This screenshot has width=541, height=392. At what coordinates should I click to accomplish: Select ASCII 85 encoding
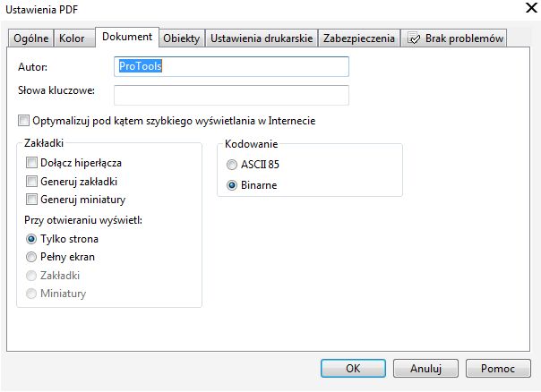(232, 165)
